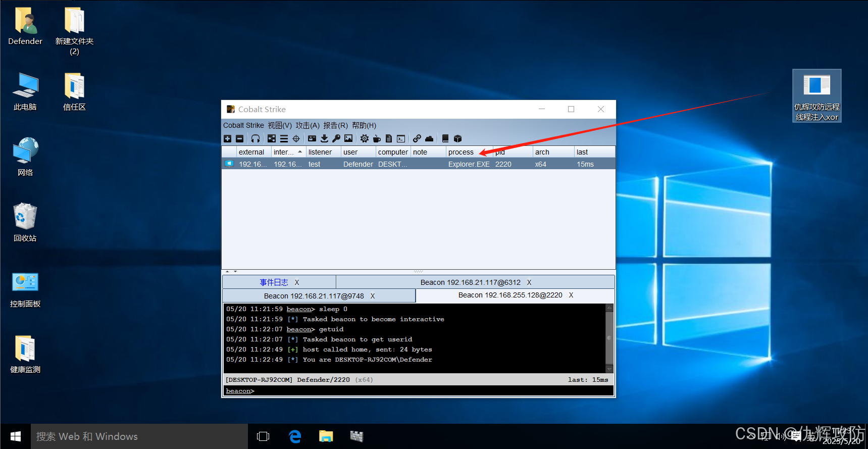The height and width of the screenshot is (449, 868).
Task: Click the terminal scripted web delivery icon
Action: [401, 138]
